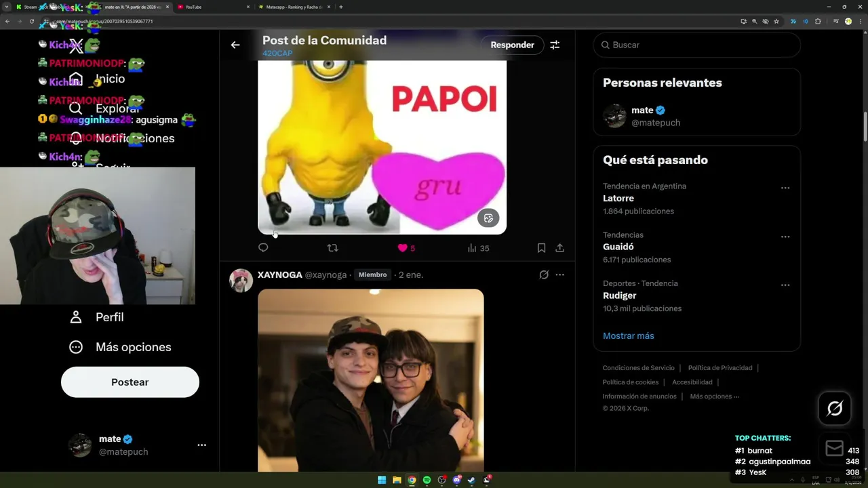Repost the PAPOI minion post
Viewport: 868px width, 488px height.
click(x=332, y=248)
